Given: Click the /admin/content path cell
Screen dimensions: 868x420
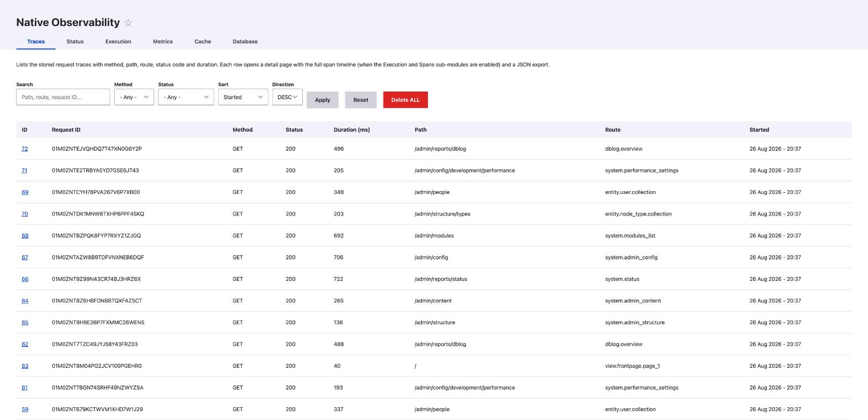Looking at the screenshot, I should (433, 301).
